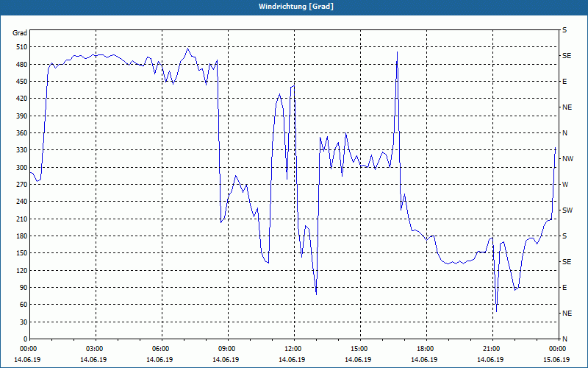Click the 30 axis value
Viewport: 588px width, 368px height.
coord(24,322)
